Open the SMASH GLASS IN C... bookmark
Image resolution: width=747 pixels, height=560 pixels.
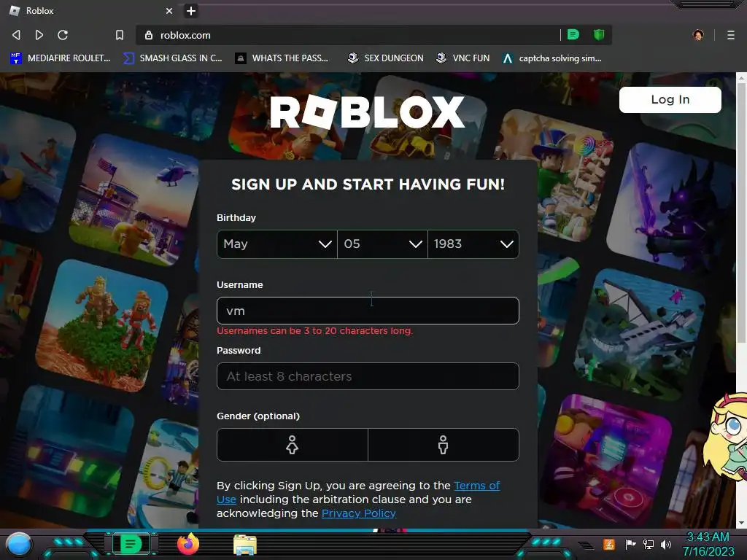tap(172, 58)
